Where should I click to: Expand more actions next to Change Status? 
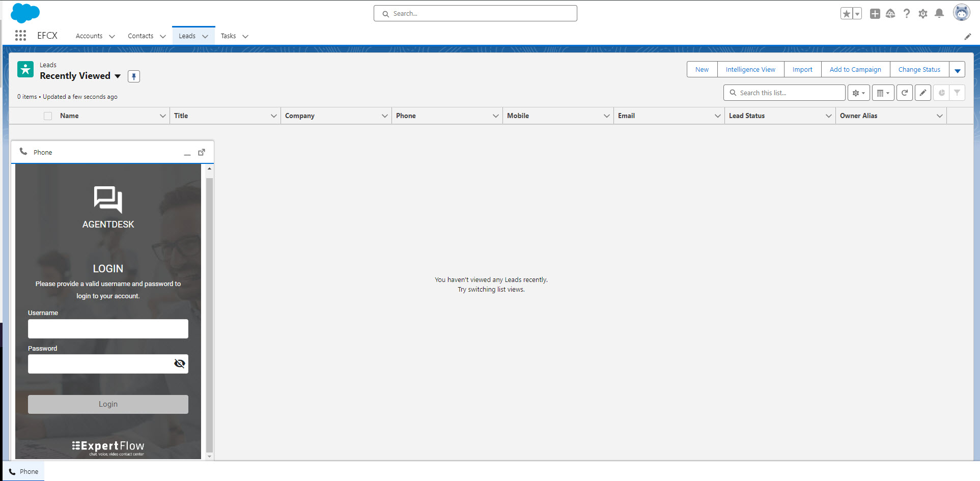957,70
